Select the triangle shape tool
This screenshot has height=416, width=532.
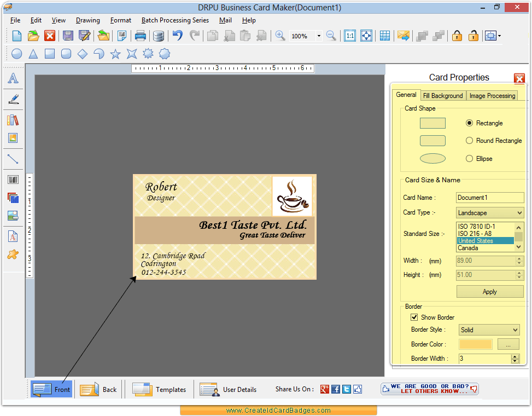click(x=33, y=54)
